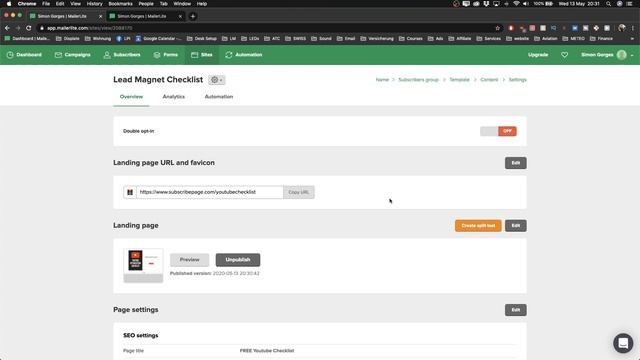This screenshot has width=640, height=360.
Task: Preview the landing page
Action: point(189,260)
